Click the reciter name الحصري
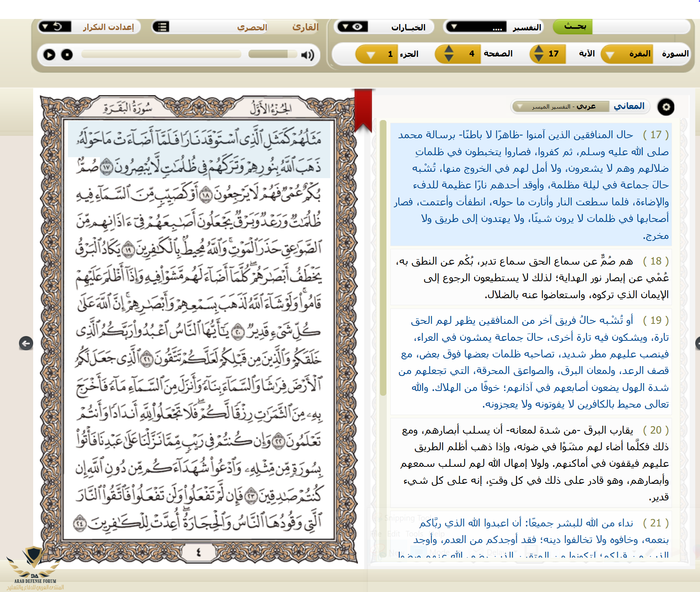The image size is (700, 592). pos(252,27)
